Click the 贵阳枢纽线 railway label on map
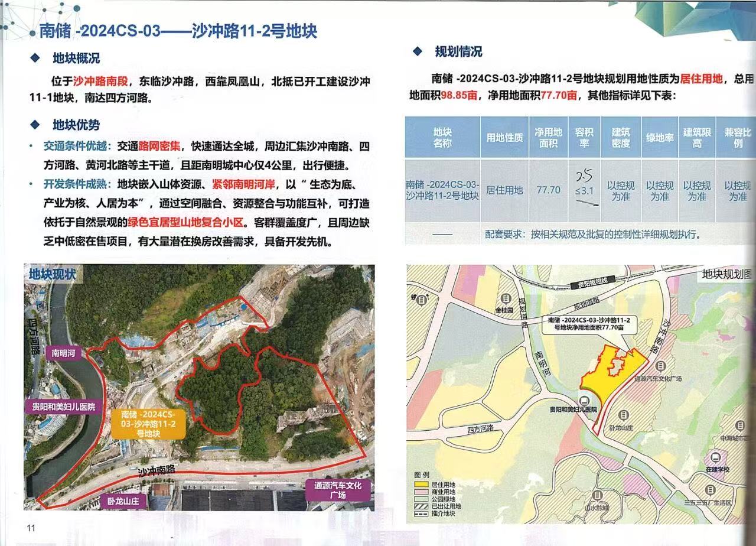The width and height of the screenshot is (756, 546). tap(592, 285)
